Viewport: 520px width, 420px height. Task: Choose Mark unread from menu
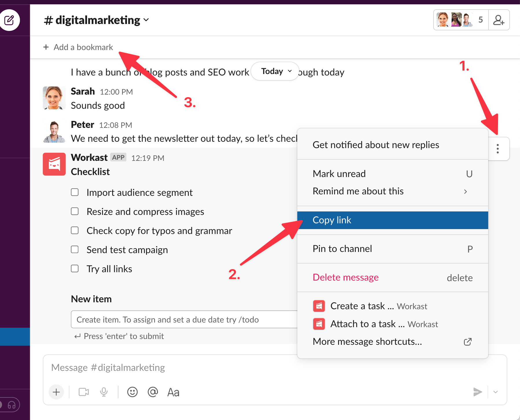[x=392, y=174]
